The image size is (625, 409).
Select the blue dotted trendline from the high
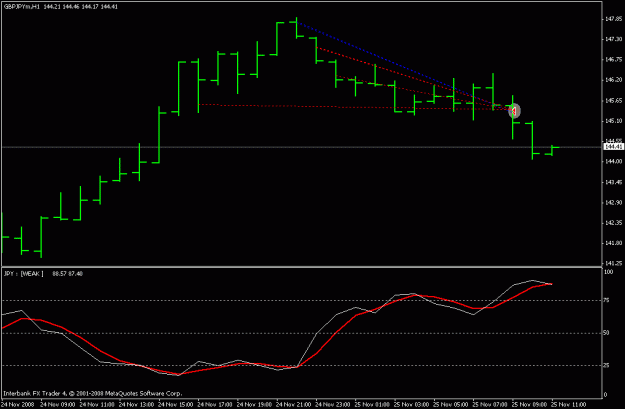403,64
